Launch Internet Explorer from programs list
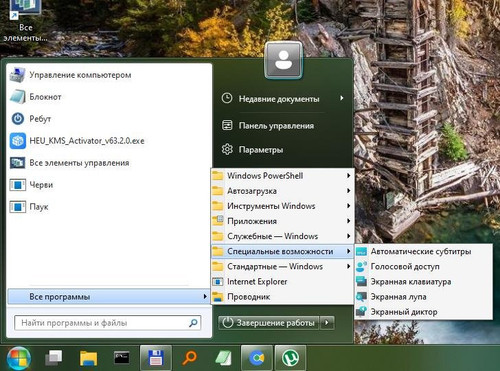500x371 pixels. pyautogui.click(x=282, y=282)
